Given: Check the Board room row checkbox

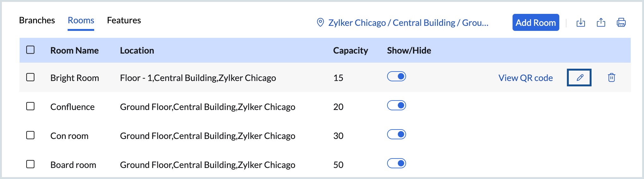Looking at the screenshot, I should tap(30, 164).
